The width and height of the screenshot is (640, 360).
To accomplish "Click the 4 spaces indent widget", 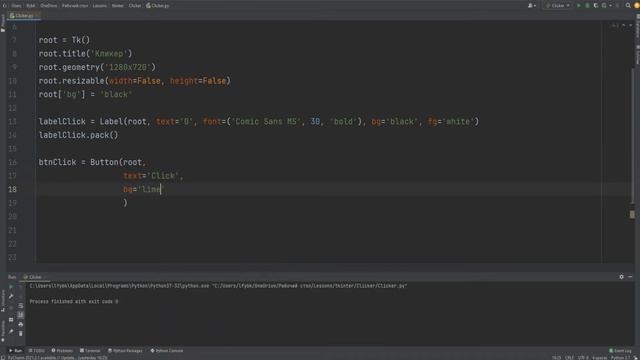I will [600, 358].
